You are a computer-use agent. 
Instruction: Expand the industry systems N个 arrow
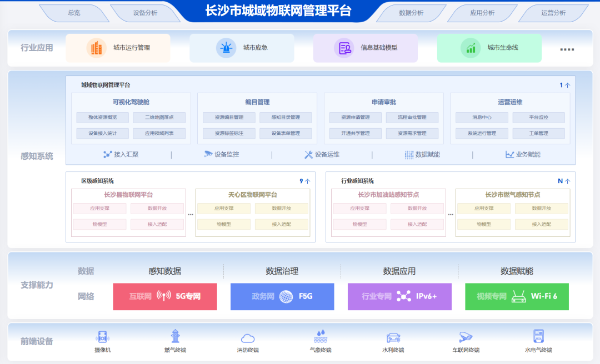pyautogui.click(x=567, y=181)
